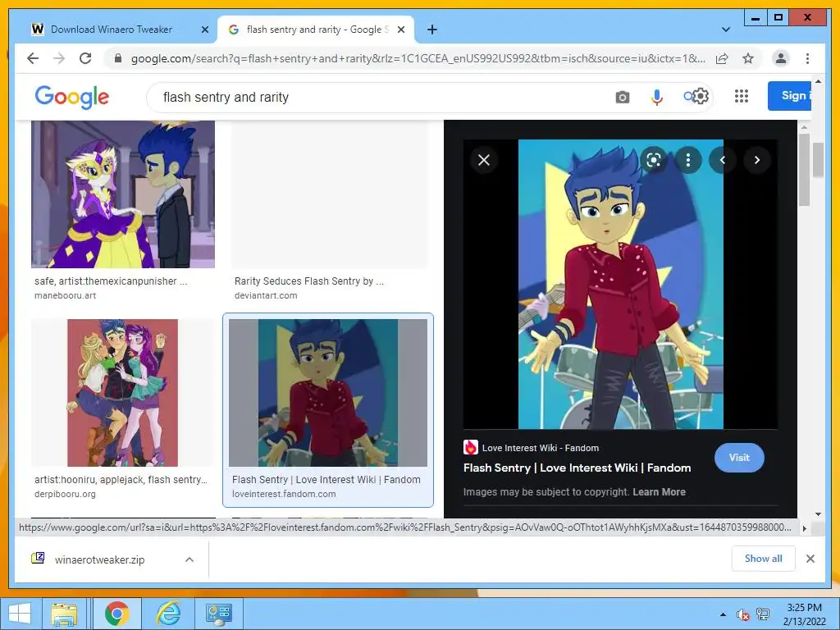Click the safe, artist:themexicanpunisher caption
This screenshot has width=840, height=630.
tap(111, 281)
